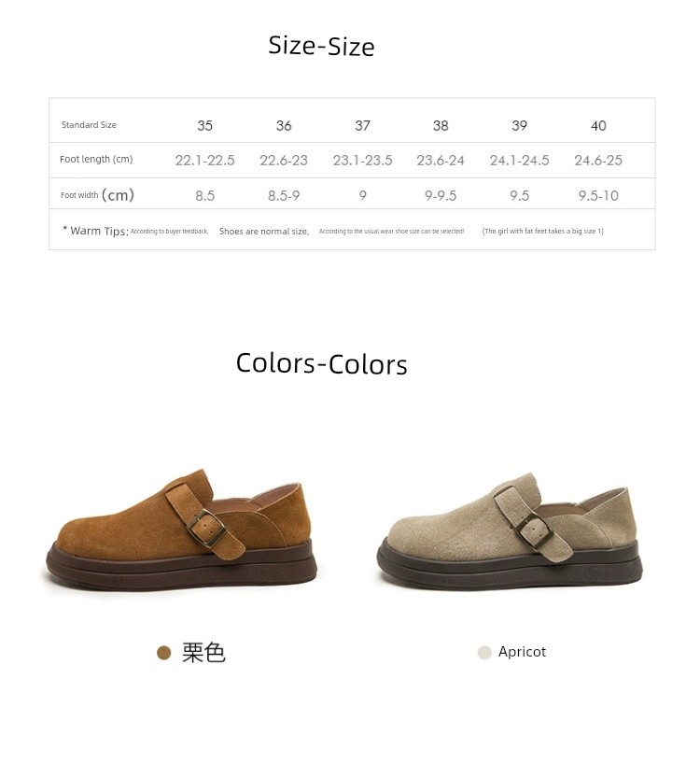Click the buckle on the apricot shoe
This screenshot has width=700, height=777.
[x=535, y=530]
